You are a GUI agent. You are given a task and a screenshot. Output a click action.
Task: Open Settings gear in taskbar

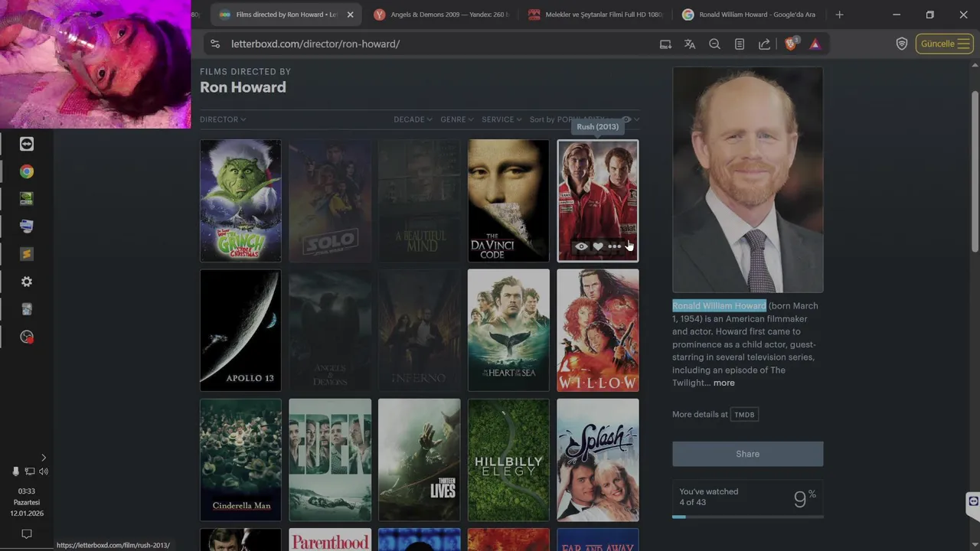tap(27, 282)
